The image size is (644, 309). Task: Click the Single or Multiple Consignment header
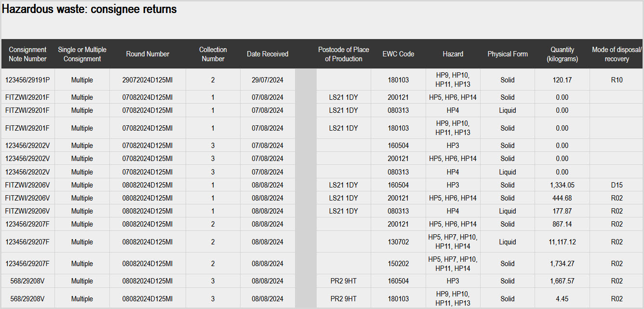pyautogui.click(x=82, y=54)
